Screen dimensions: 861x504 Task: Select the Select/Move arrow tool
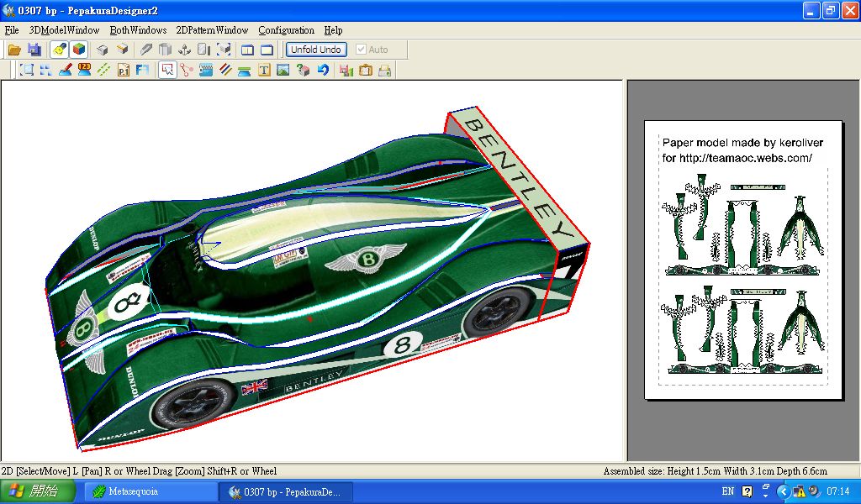pyautogui.click(x=167, y=71)
